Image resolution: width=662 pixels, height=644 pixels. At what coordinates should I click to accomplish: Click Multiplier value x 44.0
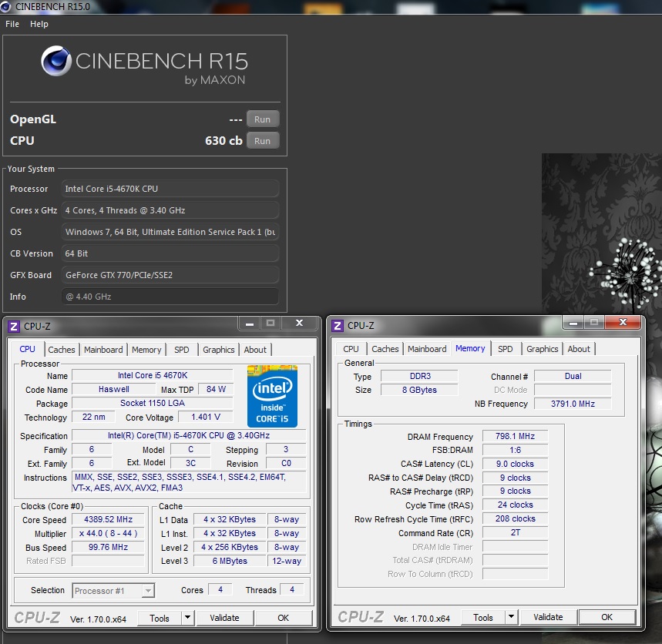[x=108, y=533]
